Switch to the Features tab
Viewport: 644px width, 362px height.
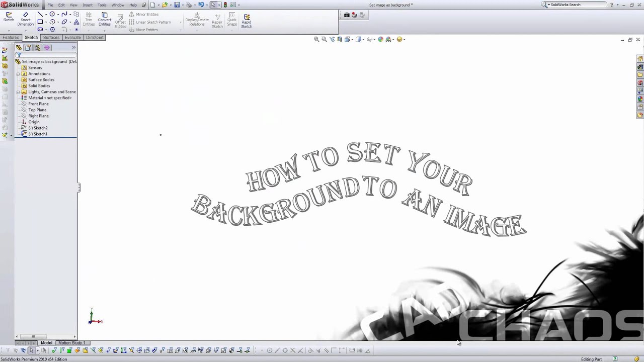point(11,38)
